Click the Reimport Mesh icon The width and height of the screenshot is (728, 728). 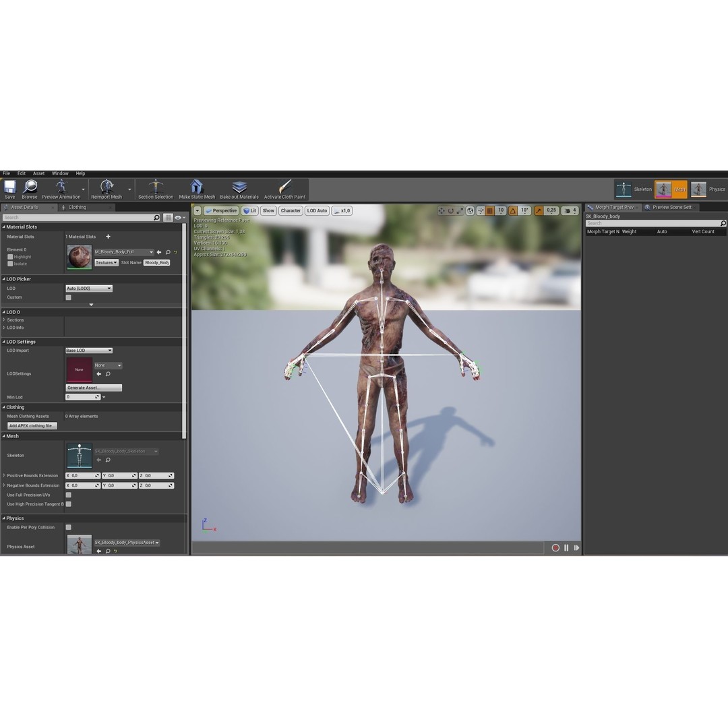pyautogui.click(x=106, y=189)
